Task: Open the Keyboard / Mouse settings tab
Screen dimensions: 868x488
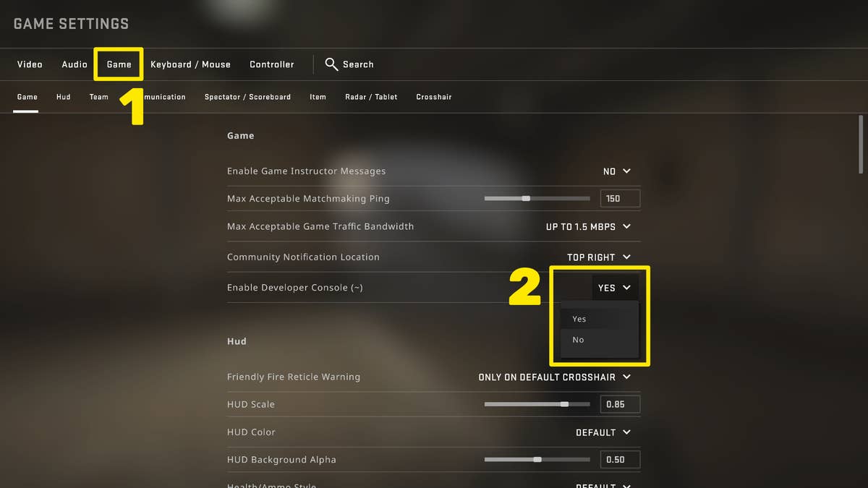Action: (190, 64)
